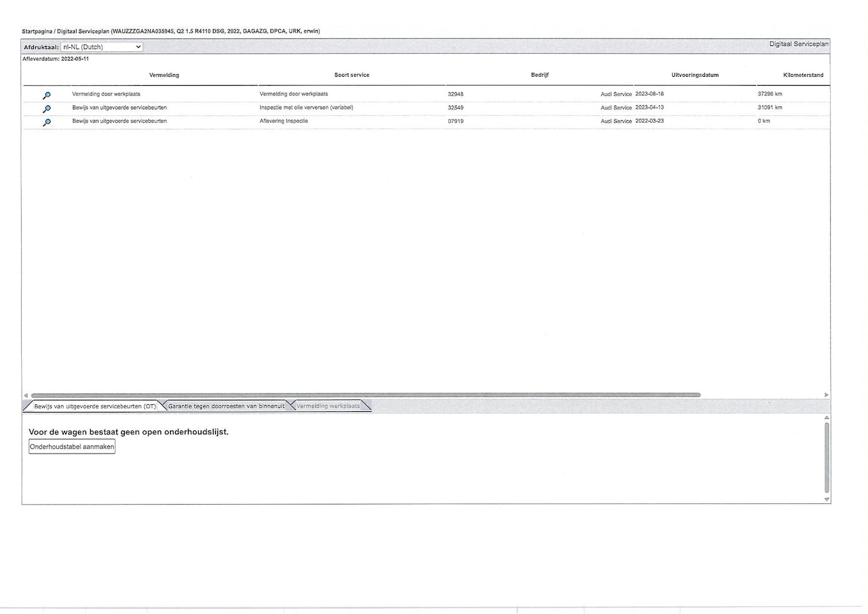Click the Soort service column header
The height and width of the screenshot is (614, 868).
click(x=352, y=75)
